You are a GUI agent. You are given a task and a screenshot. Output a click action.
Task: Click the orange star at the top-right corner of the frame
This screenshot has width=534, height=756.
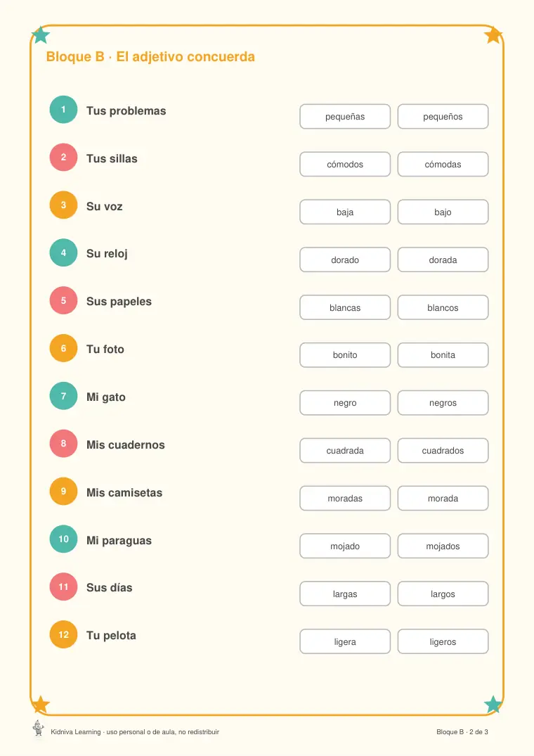493,34
